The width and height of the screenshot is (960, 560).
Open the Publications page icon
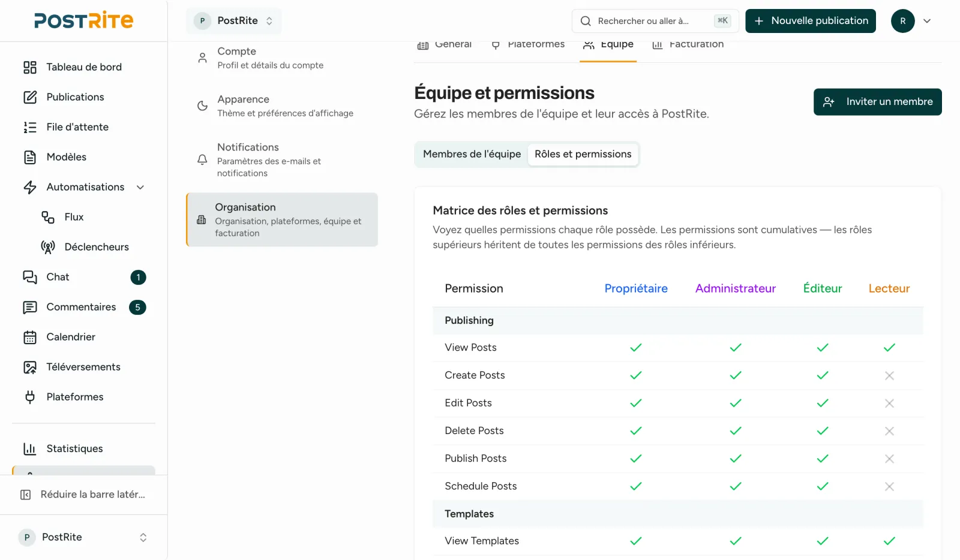pos(30,97)
